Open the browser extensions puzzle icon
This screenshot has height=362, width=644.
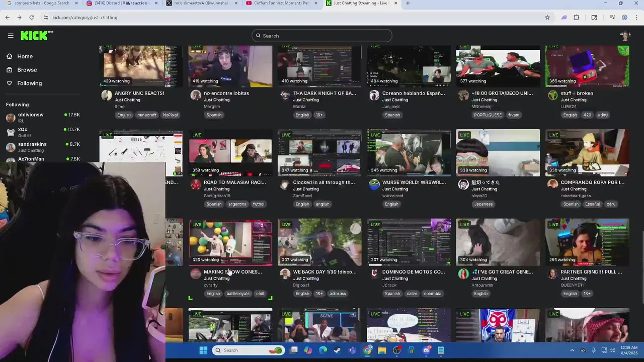tap(577, 18)
